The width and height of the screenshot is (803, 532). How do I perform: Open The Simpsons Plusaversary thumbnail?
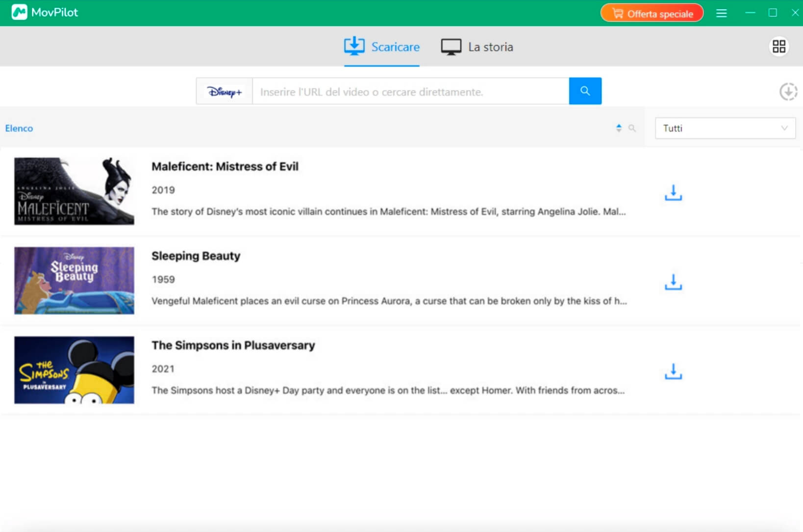coord(74,370)
